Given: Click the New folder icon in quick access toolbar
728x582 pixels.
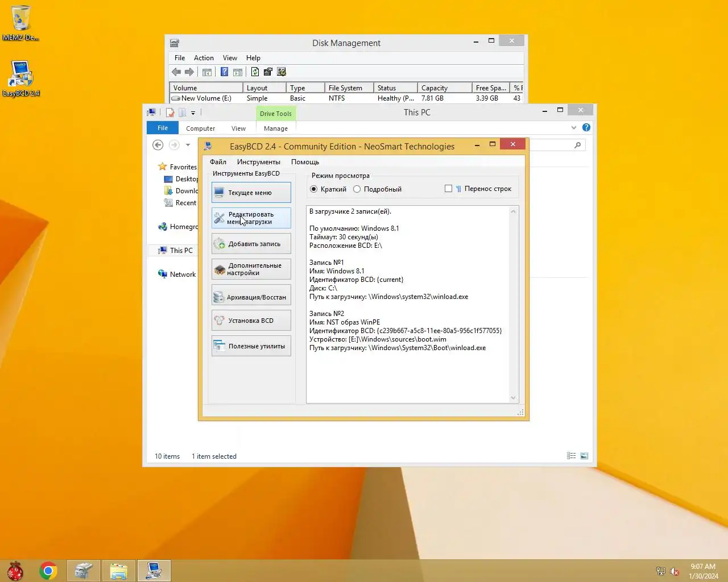Looking at the screenshot, I should coord(182,113).
